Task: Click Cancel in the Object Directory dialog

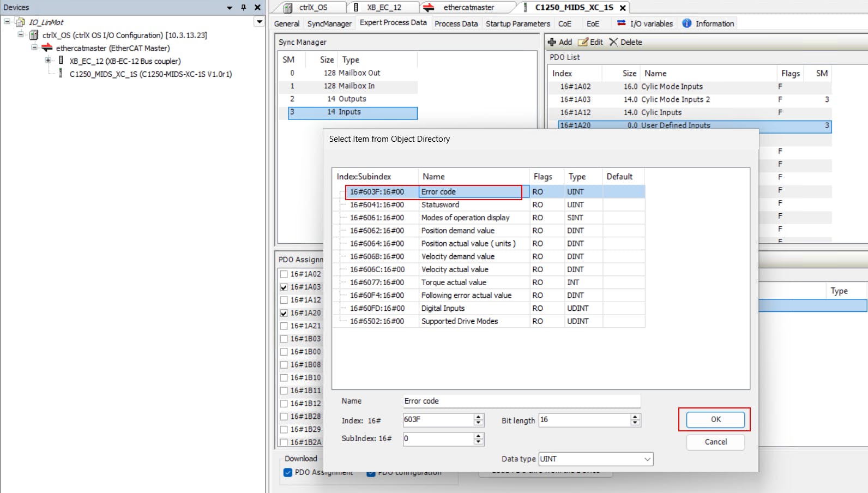Action: pos(715,442)
